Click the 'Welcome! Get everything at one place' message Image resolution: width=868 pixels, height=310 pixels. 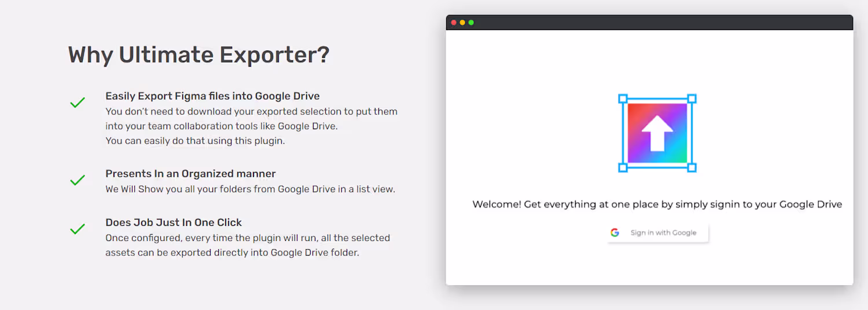657,205
